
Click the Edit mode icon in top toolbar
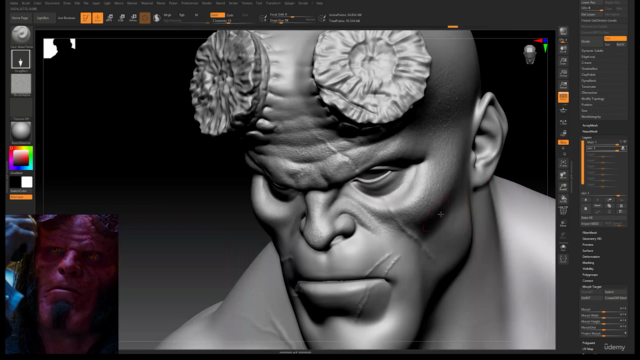[86, 18]
